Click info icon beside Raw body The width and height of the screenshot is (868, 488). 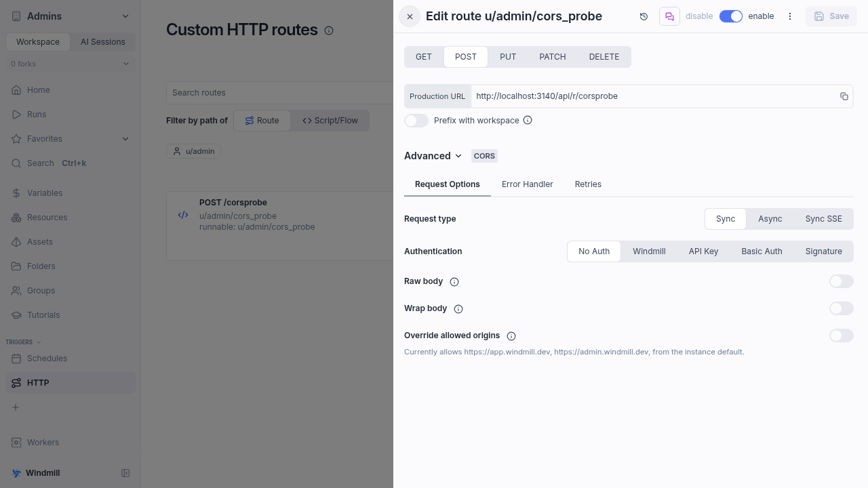pos(454,282)
